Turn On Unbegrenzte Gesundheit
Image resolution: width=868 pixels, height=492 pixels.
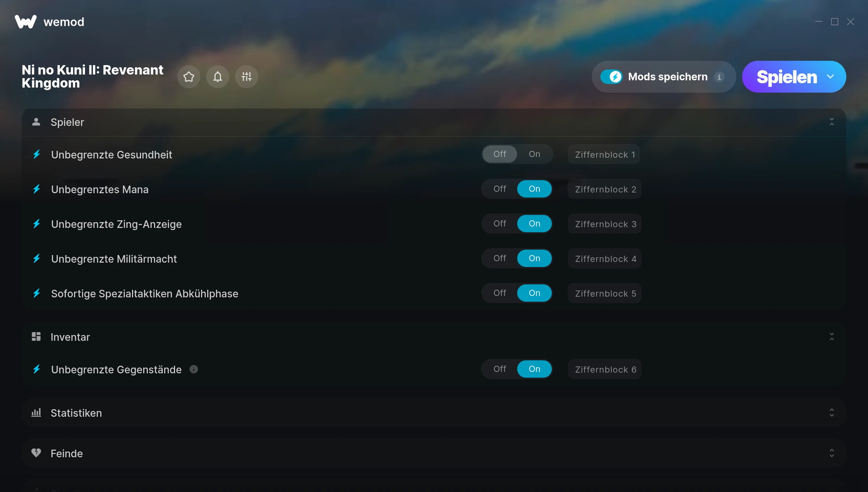click(x=535, y=154)
